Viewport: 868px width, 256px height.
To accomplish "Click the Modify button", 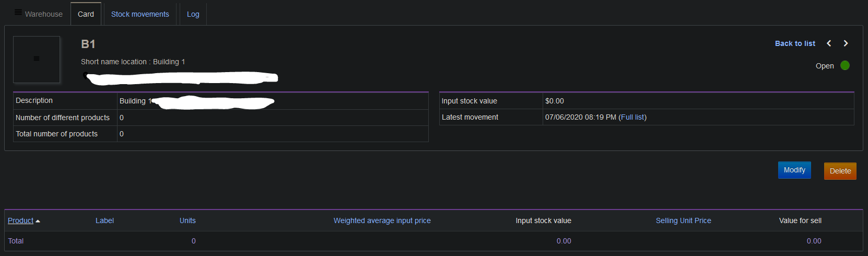I will pyautogui.click(x=794, y=170).
